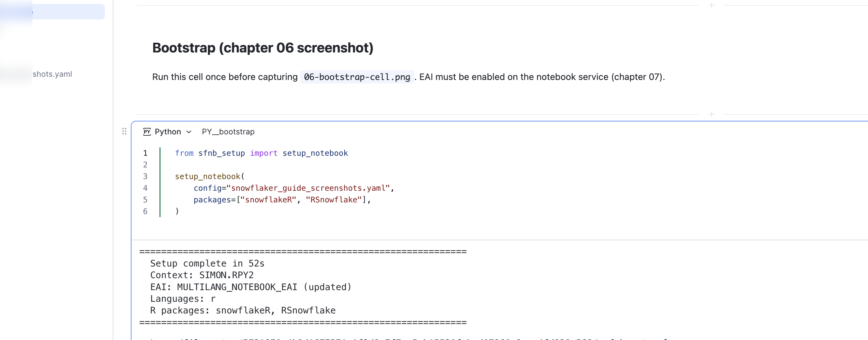Place cursor on the sfnb_setup import line
Screen dimensions: 868x340
tap(261, 153)
